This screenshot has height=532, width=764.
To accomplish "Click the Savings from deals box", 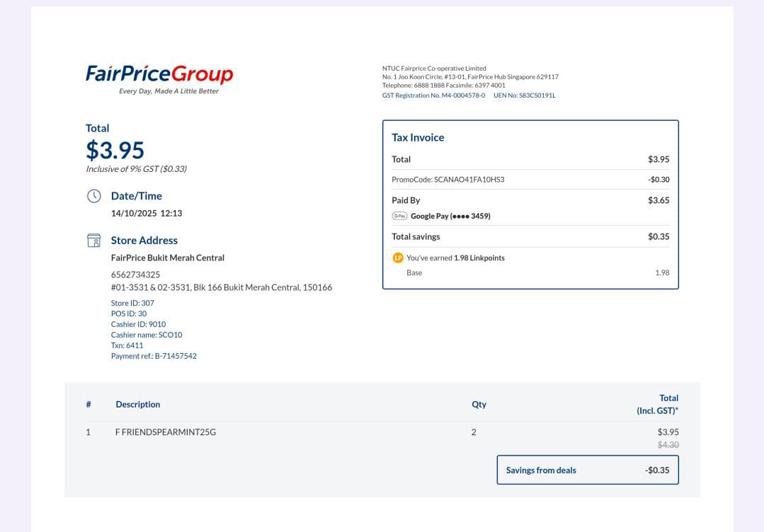I will pyautogui.click(x=588, y=470).
